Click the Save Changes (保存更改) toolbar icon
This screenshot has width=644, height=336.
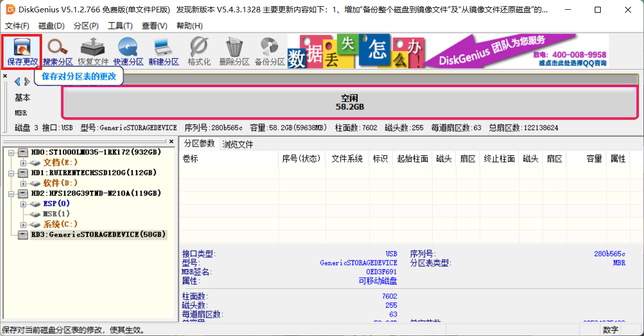[x=22, y=52]
